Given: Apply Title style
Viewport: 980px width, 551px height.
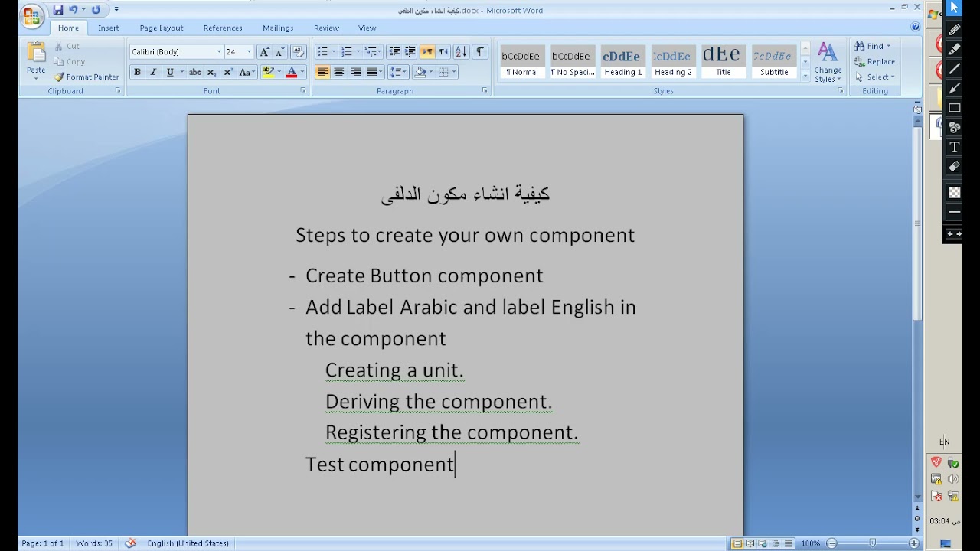Looking at the screenshot, I should pyautogui.click(x=723, y=62).
